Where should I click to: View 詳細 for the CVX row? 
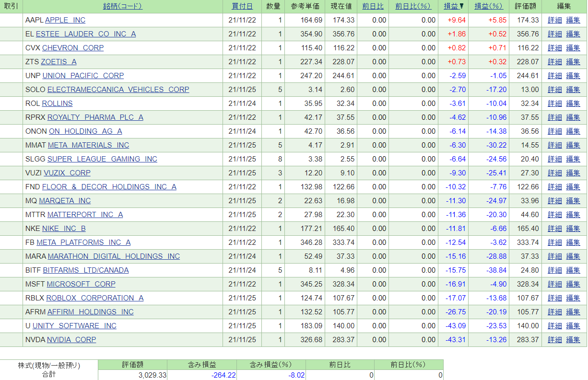pyautogui.click(x=555, y=48)
